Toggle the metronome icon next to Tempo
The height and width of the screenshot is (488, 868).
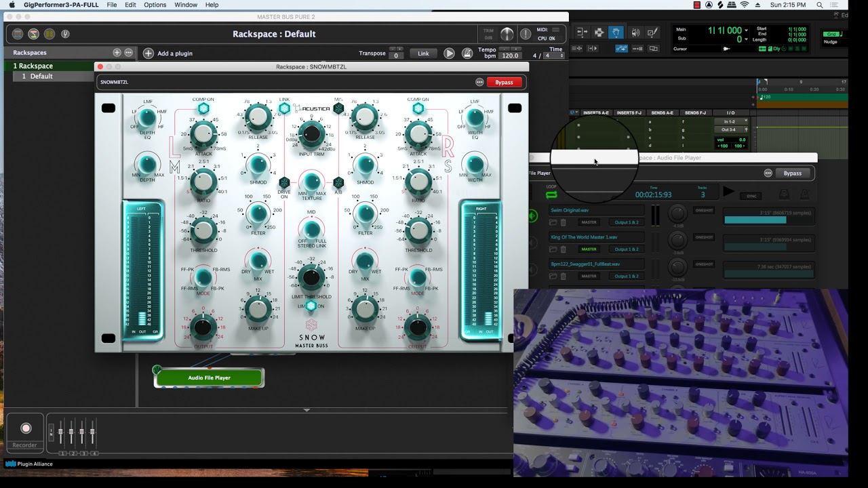[x=467, y=53]
